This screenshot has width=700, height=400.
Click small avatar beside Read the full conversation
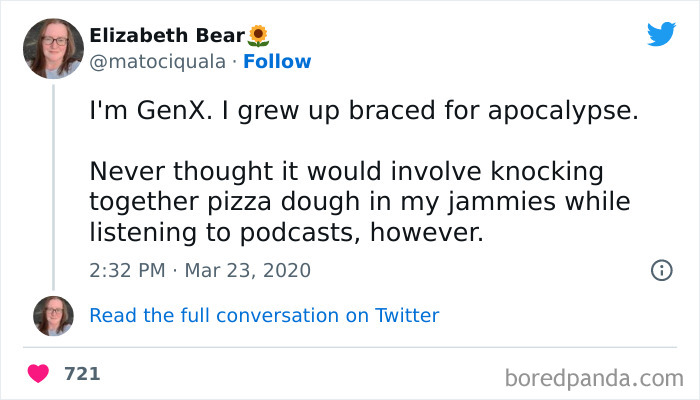(x=53, y=316)
